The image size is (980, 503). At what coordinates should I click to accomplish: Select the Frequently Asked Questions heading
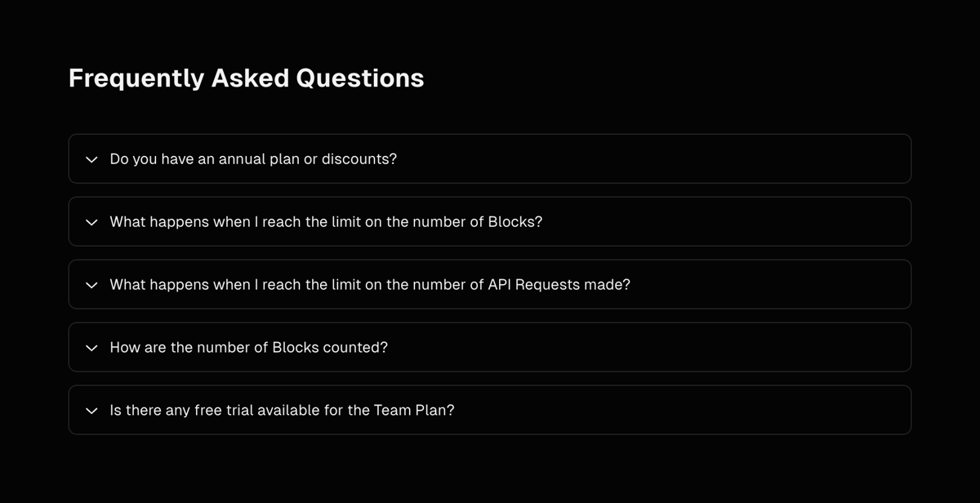[x=246, y=78]
